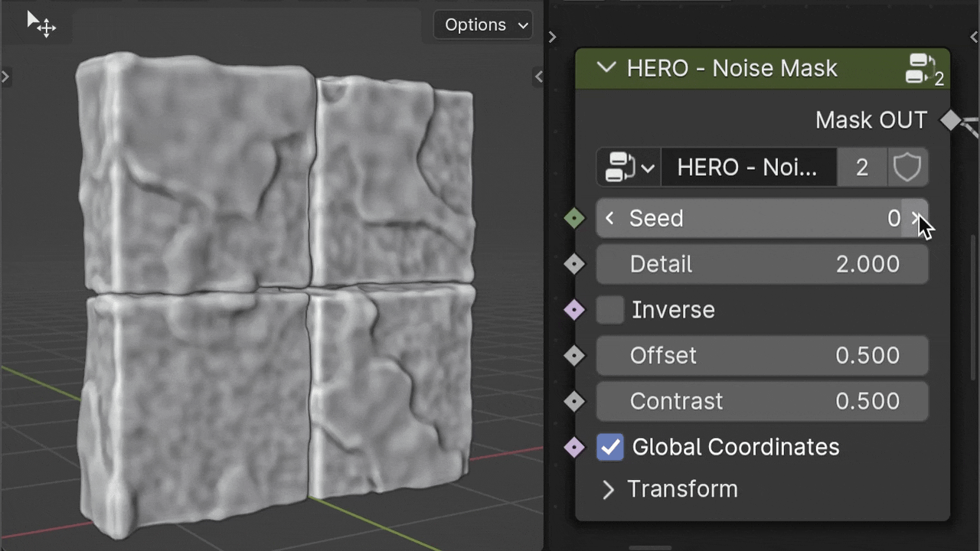The image size is (980, 551).
Task: Click the Contrast value field
Action: pos(763,401)
